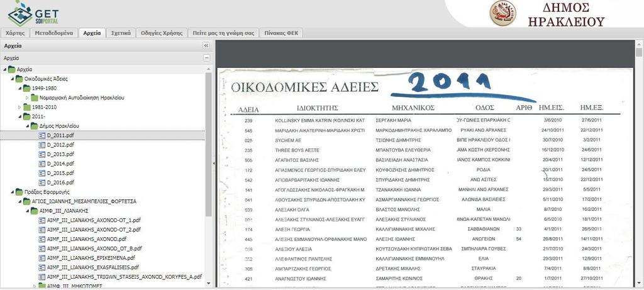Open the Σχετικά tab
This screenshot has height=290, width=644.
[x=121, y=33]
